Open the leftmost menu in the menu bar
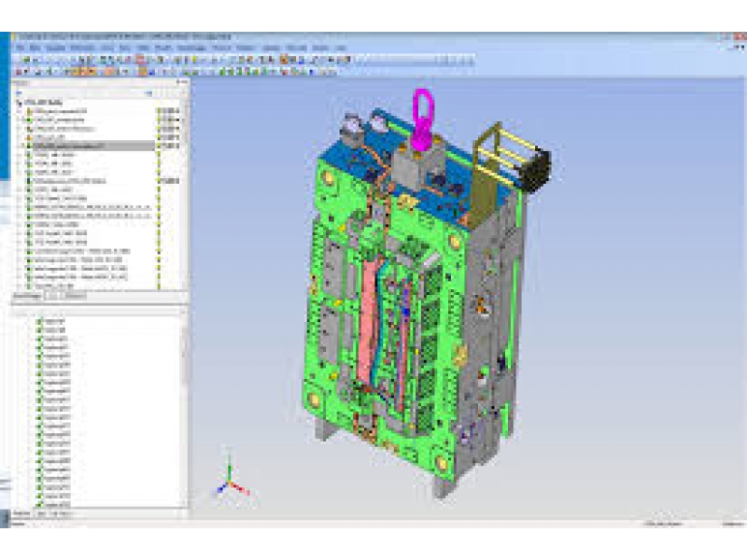The image size is (747, 560). [x=21, y=49]
